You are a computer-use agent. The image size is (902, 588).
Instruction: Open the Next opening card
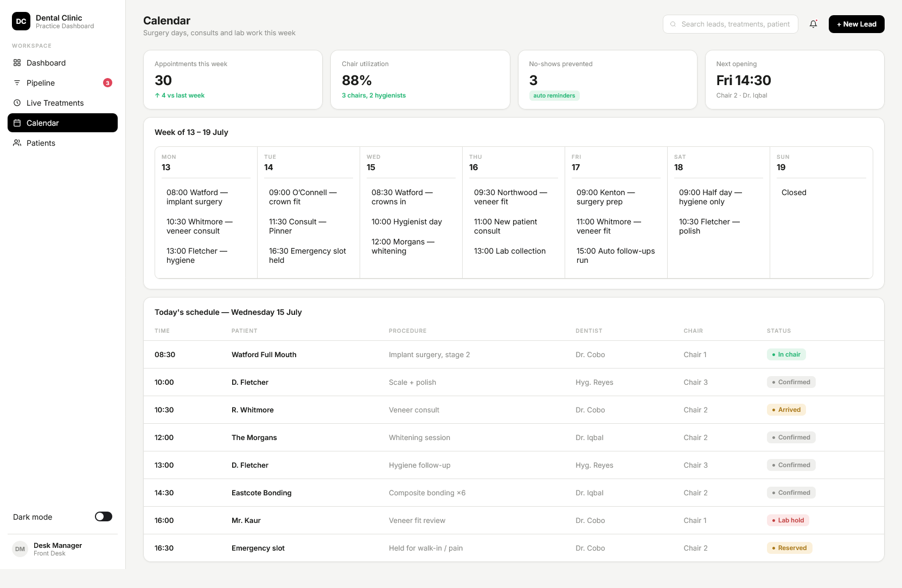(x=795, y=80)
